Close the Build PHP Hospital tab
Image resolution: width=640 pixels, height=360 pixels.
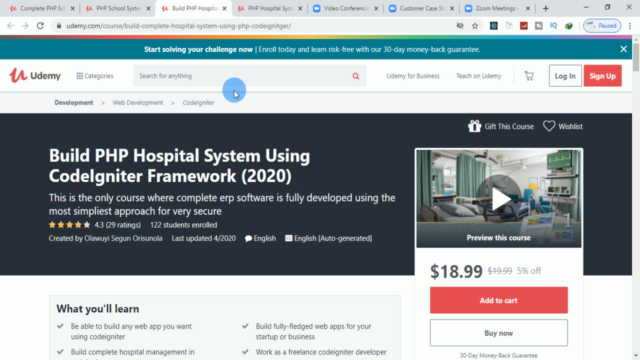click(224, 8)
